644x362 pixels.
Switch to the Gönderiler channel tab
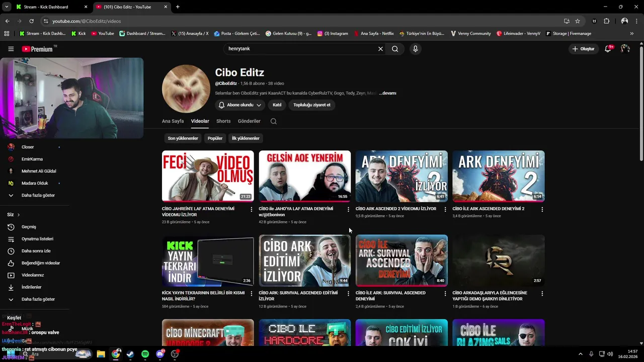pyautogui.click(x=249, y=121)
